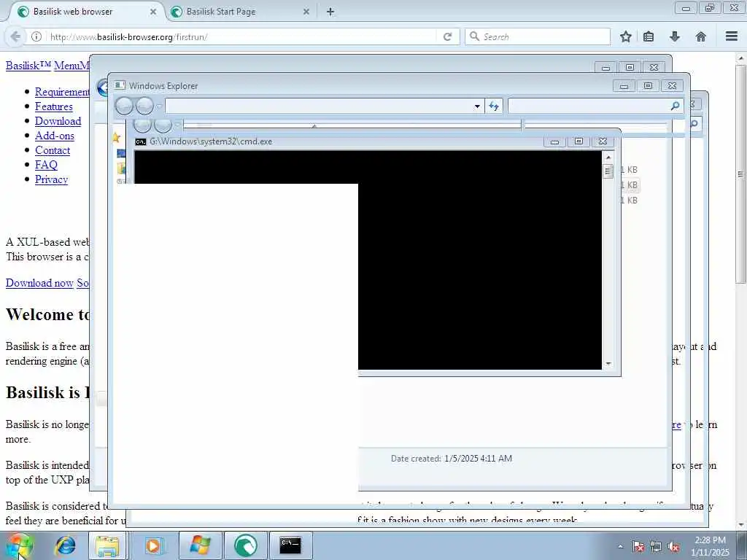Bookmark this page with the star icon
Viewport: 747px width, 560px height.
click(x=625, y=36)
